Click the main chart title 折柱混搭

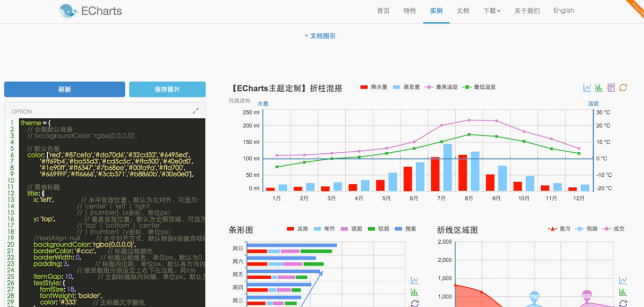286,88
